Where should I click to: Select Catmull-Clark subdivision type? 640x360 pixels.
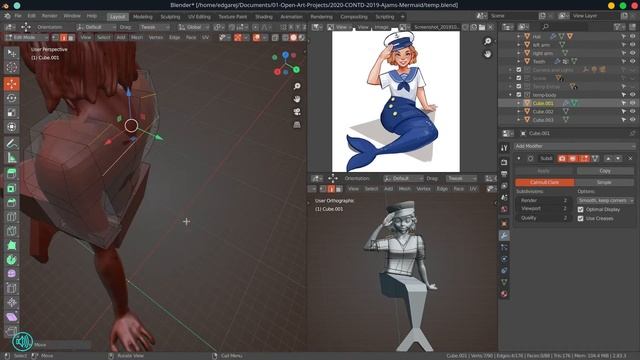coord(544,182)
